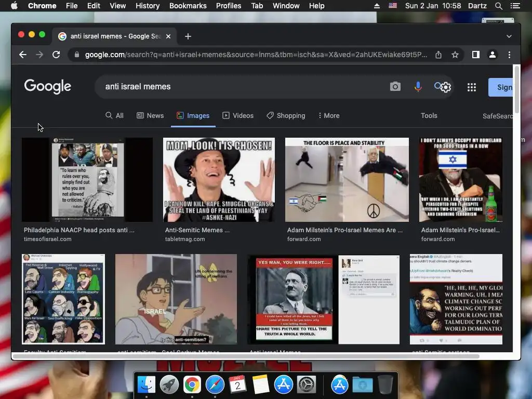Screen dimensions: 532x399
Task: Open quick settings gear icon in Google
Action: tap(446, 87)
